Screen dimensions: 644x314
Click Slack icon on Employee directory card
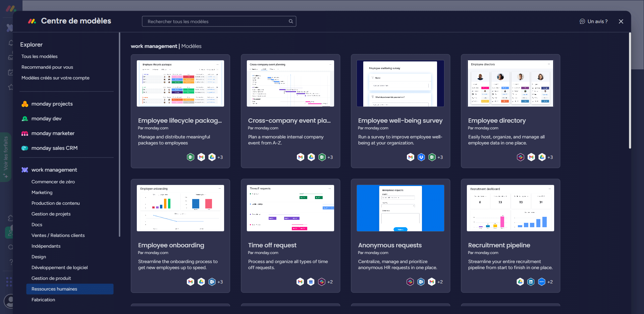(521, 157)
